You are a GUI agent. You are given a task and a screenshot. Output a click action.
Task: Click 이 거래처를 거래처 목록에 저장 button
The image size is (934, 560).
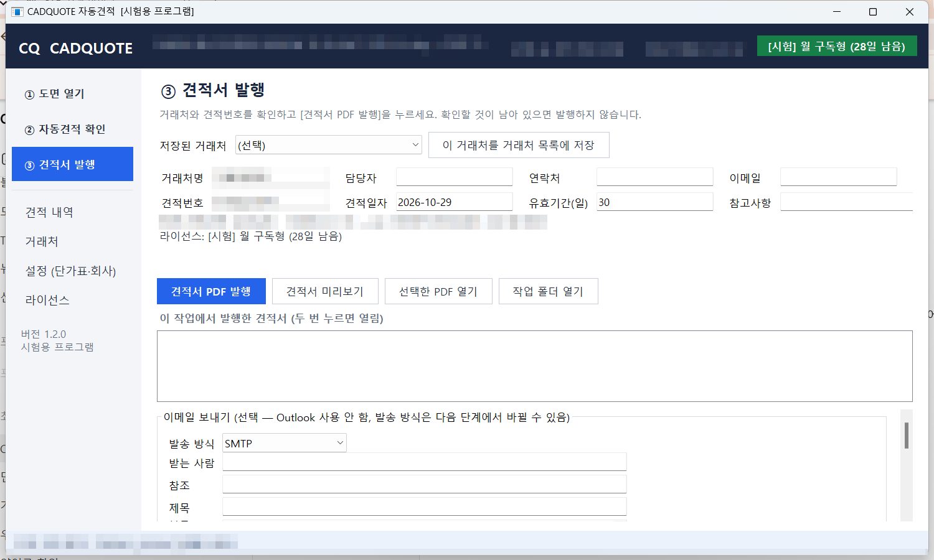(519, 145)
